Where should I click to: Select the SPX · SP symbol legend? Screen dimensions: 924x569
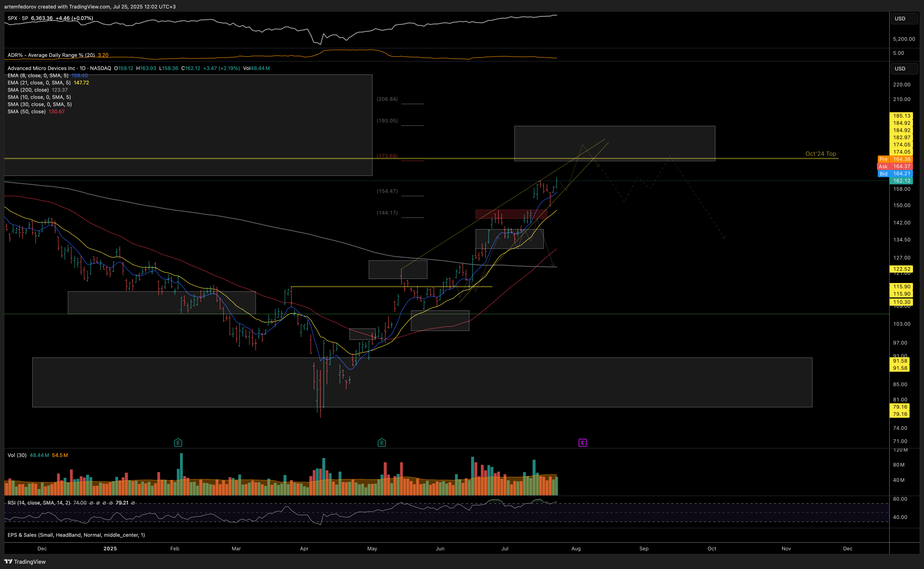[18, 18]
